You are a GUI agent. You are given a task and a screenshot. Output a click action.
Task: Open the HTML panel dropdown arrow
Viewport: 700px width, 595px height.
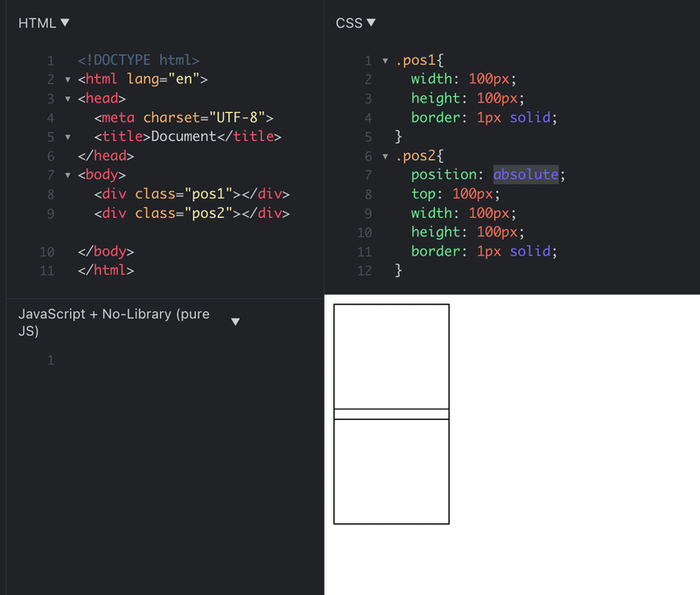pyautogui.click(x=65, y=23)
